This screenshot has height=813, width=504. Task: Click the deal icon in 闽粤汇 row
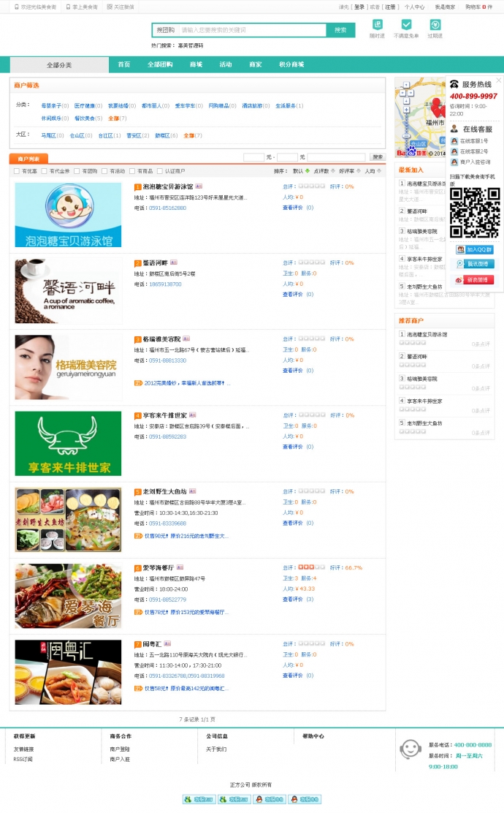tap(138, 689)
